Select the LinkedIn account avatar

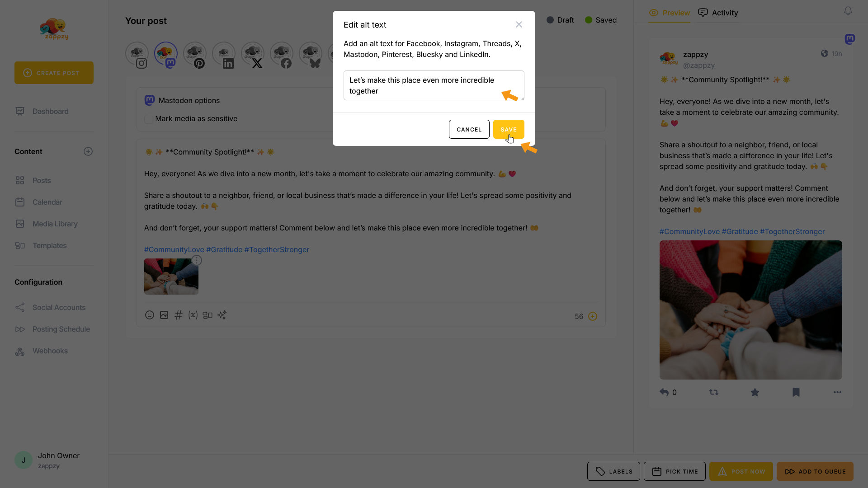224,54
